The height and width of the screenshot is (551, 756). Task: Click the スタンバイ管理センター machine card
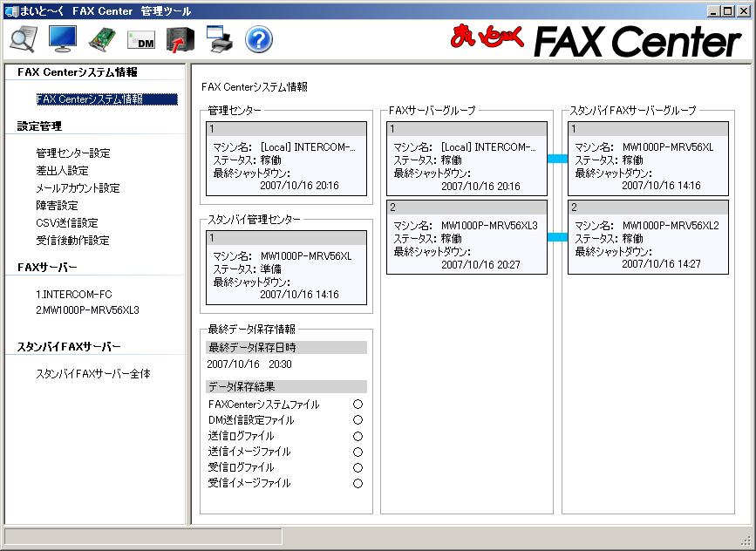[286, 268]
